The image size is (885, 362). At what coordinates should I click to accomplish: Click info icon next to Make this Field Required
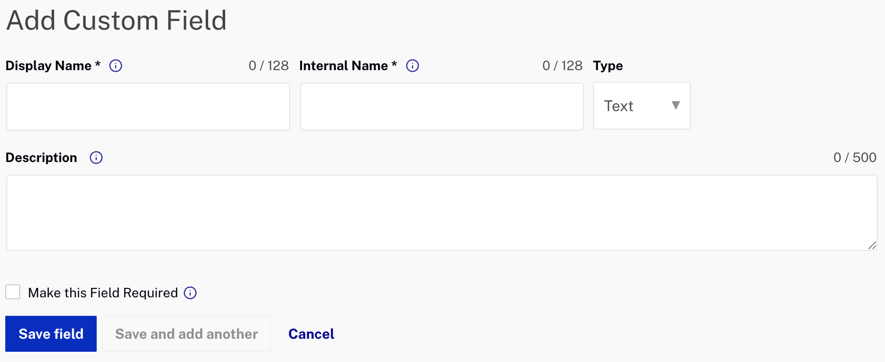(x=191, y=293)
